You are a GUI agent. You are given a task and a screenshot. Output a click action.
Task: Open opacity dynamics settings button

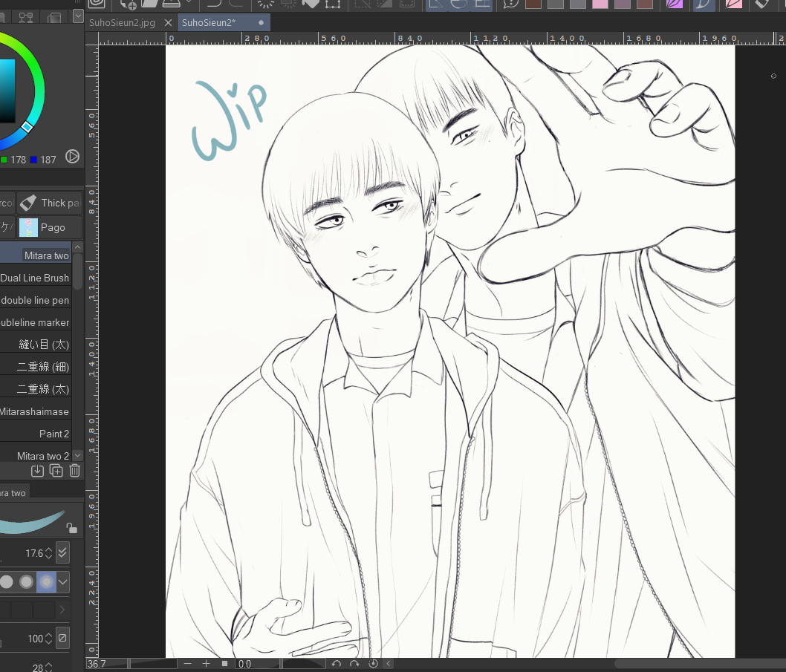[x=62, y=638]
